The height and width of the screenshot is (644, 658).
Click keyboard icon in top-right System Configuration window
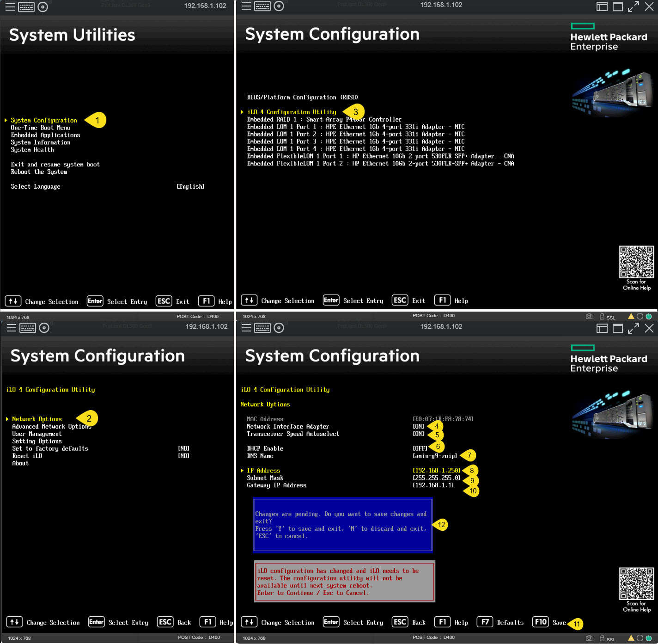click(x=262, y=6)
